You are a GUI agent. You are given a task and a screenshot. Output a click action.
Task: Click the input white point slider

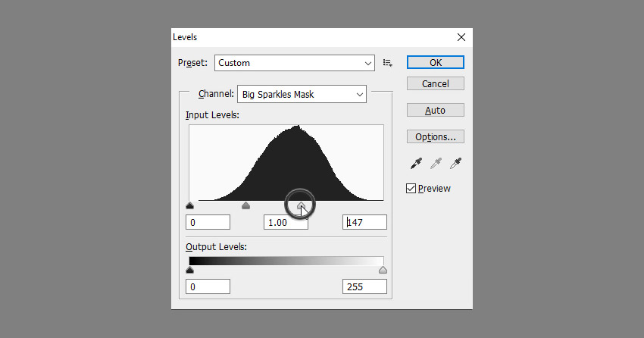(x=301, y=205)
